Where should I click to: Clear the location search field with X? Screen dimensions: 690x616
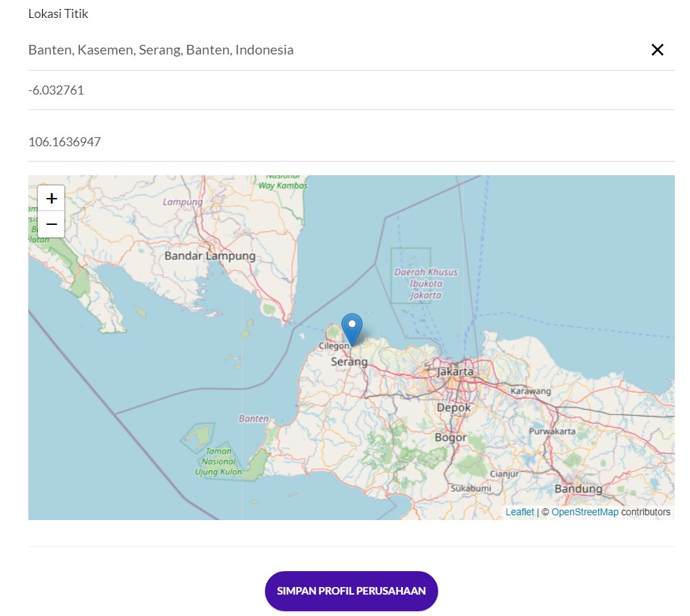(x=657, y=50)
